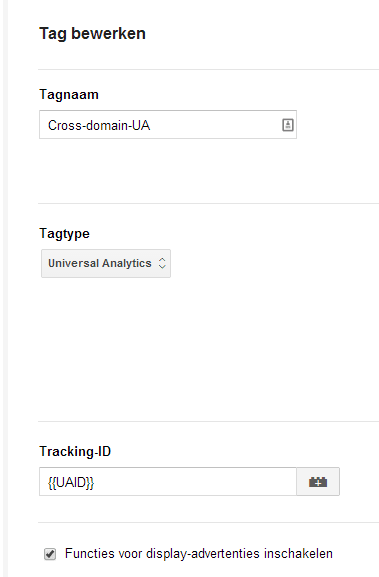Click the gray vertical strip at left edge
This screenshot has height=577, width=379.
(5, 288)
